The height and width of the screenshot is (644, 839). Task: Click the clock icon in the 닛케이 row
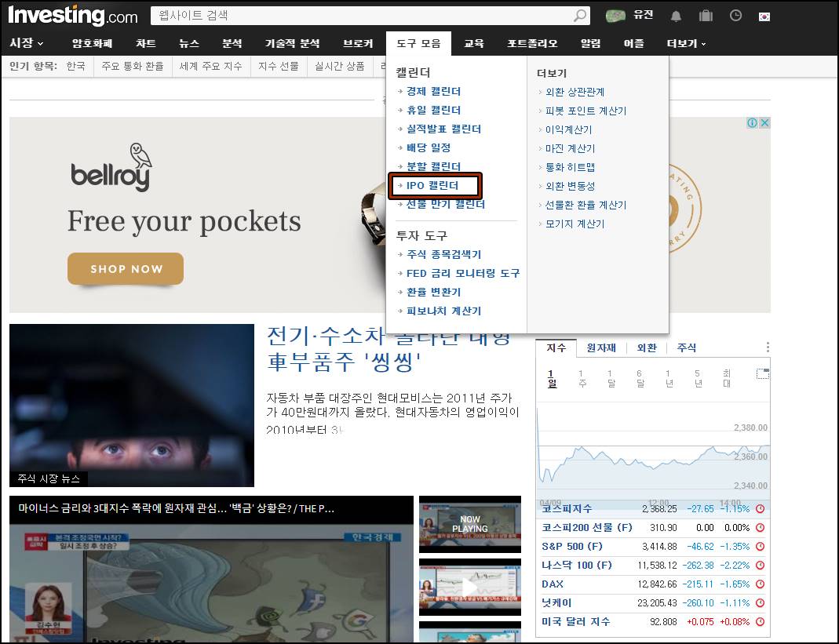click(760, 602)
